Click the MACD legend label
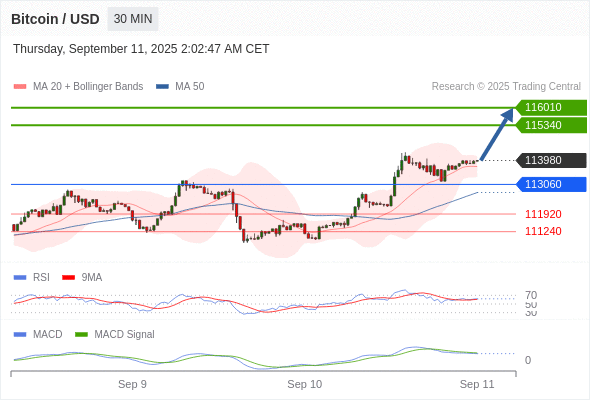590x400 pixels. [x=47, y=335]
